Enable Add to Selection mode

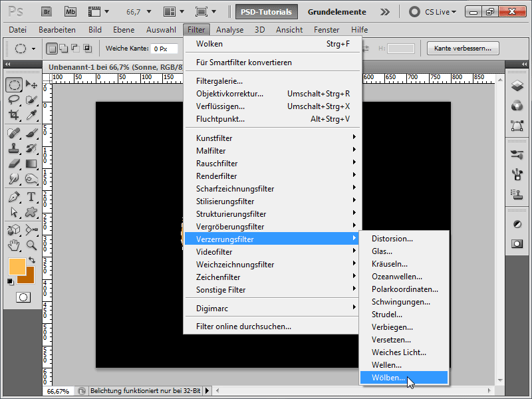[64, 49]
